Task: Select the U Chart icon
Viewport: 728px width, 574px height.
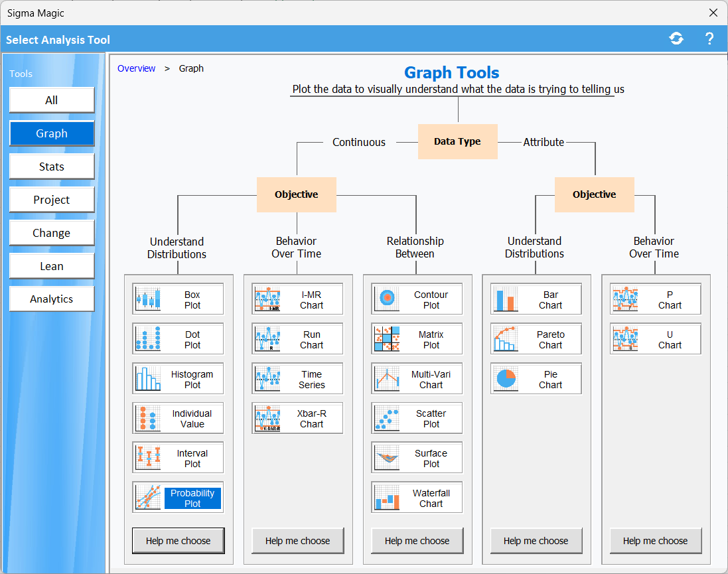Action: tap(625, 339)
